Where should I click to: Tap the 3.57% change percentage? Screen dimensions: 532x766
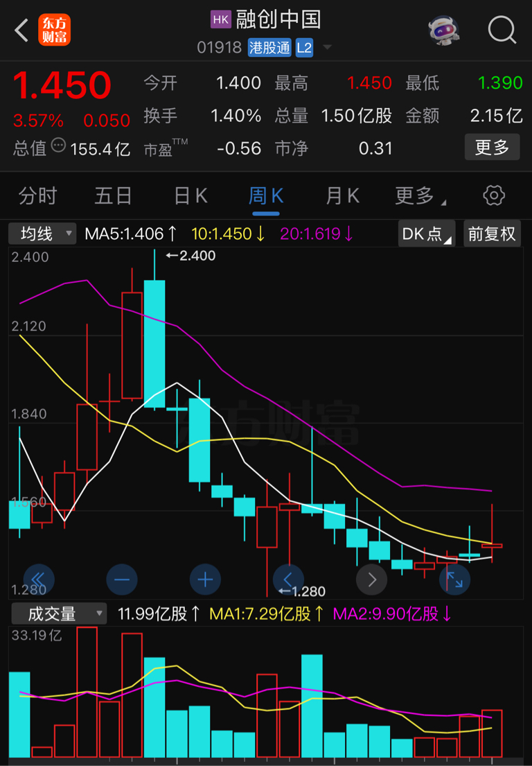[38, 120]
